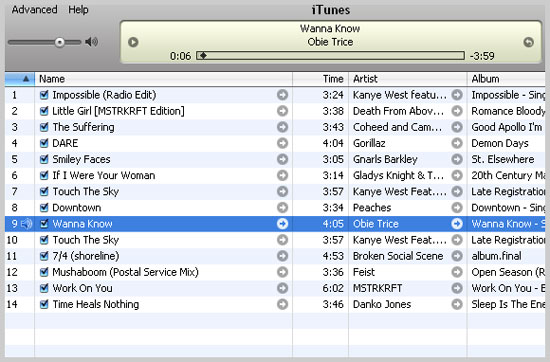Sort by Album column header
The width and height of the screenshot is (550, 362).
click(x=506, y=79)
